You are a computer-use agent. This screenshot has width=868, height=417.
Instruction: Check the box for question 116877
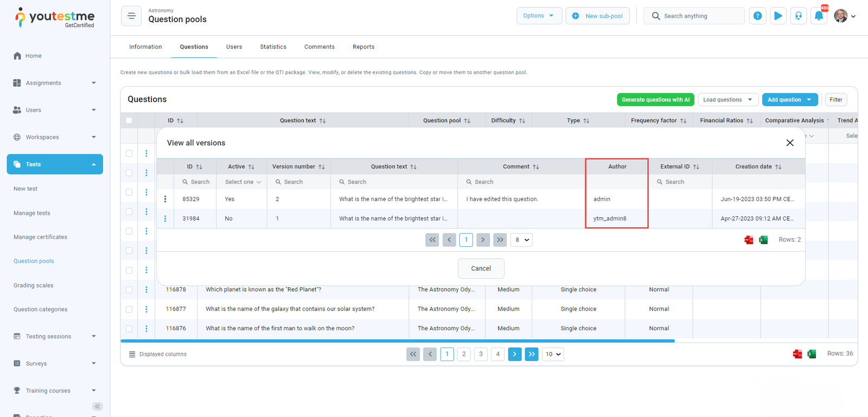pos(129,309)
